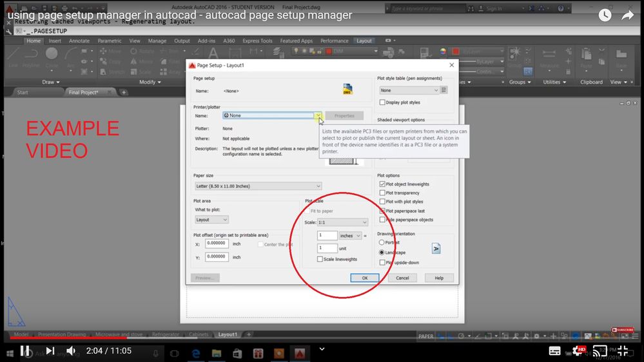Enable Display plot styles checkbox

tap(382, 102)
